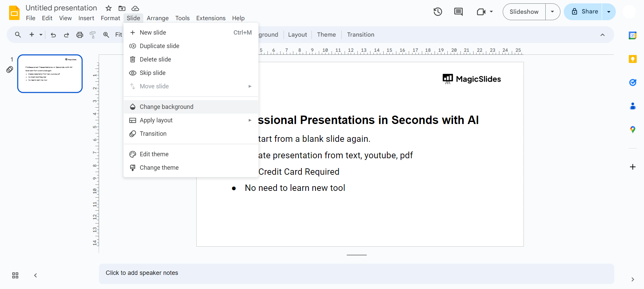The image size is (644, 289).
Task: Click the speaker notes field
Action: (x=356, y=273)
